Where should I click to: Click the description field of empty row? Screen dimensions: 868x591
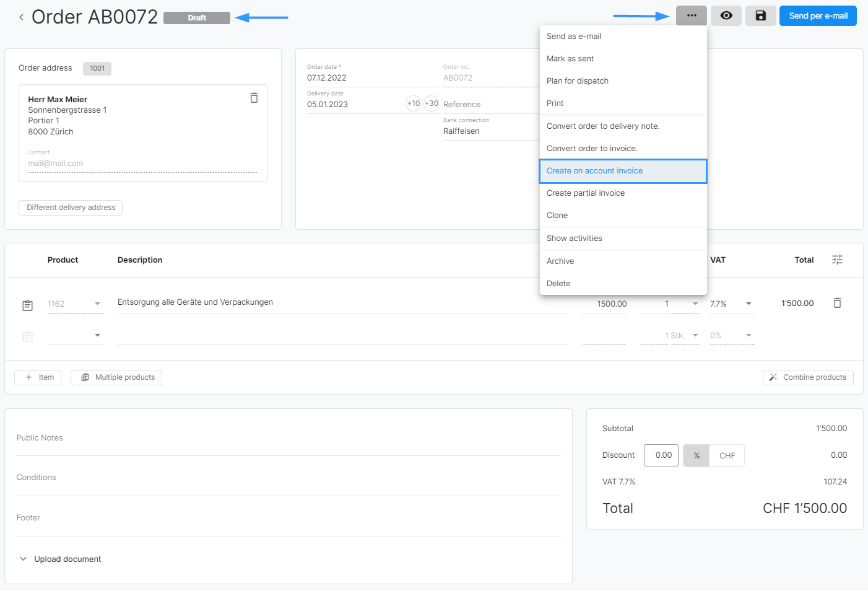pos(342,335)
